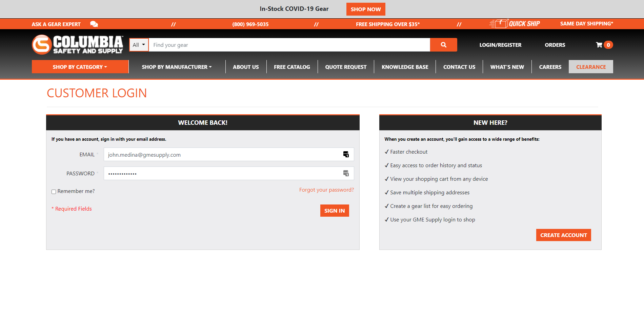
Task: Open the Orders link
Action: click(x=555, y=45)
